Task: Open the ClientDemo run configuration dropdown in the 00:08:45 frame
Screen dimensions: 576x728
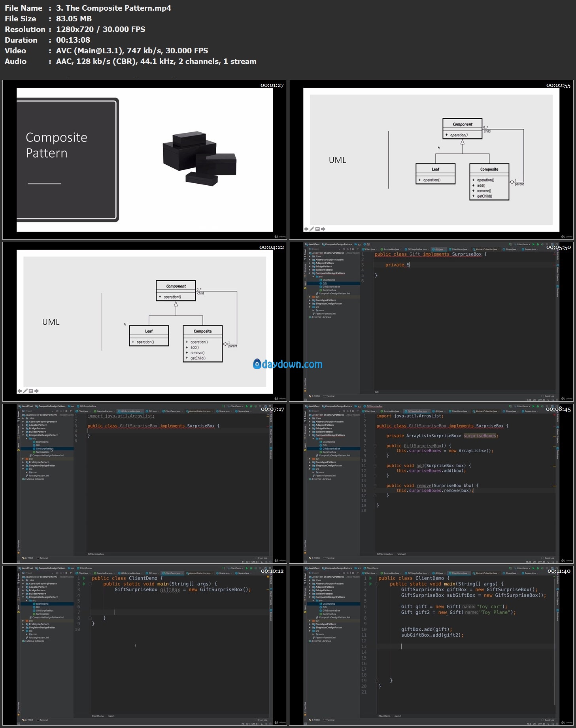Action: 523,406
